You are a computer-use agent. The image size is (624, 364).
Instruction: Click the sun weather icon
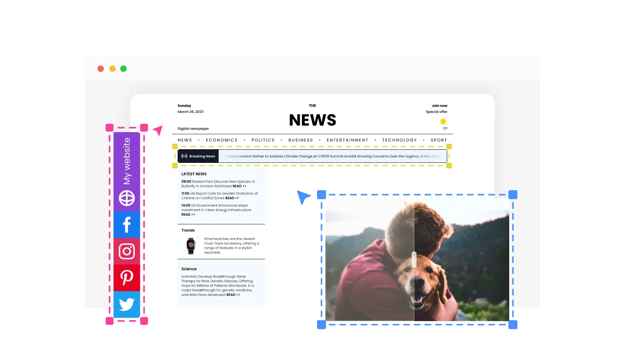tap(443, 121)
